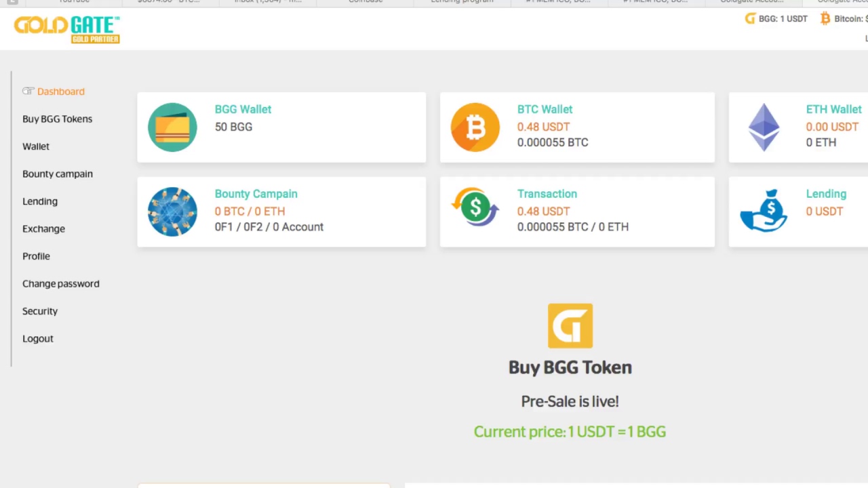Image resolution: width=868 pixels, height=488 pixels.
Task: Click 0.00 USDT in ETH Wallet card
Action: pos(832,127)
